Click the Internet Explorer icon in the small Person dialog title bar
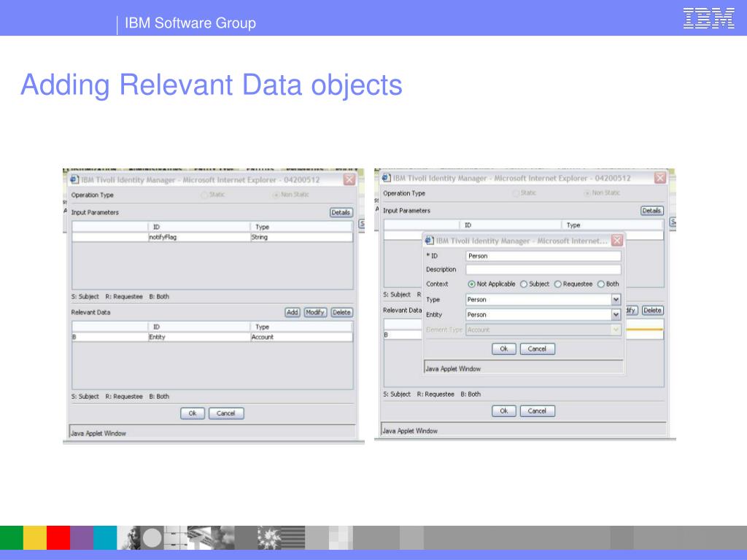Viewport: 747px width, 560px height. (x=429, y=241)
